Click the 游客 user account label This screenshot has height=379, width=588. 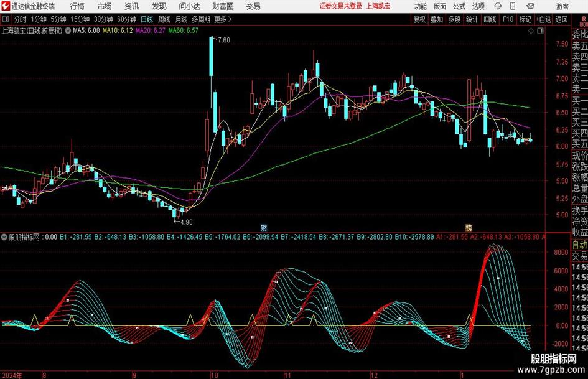562,6
